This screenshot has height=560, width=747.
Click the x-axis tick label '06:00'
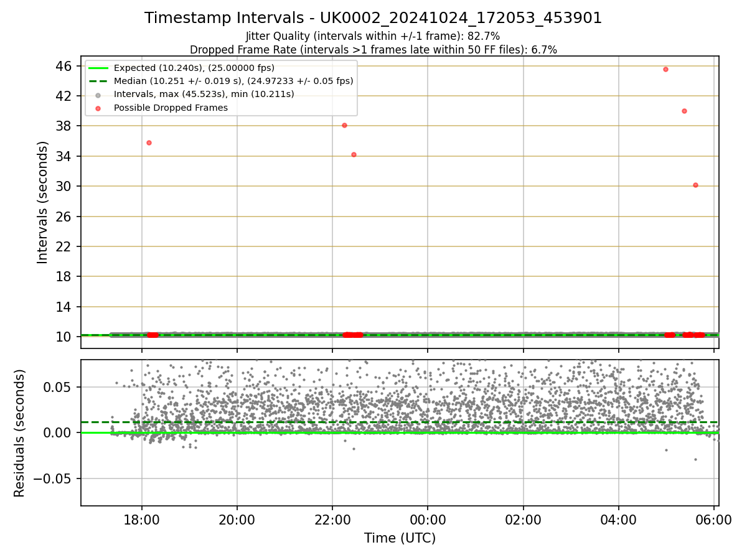[x=713, y=520]
